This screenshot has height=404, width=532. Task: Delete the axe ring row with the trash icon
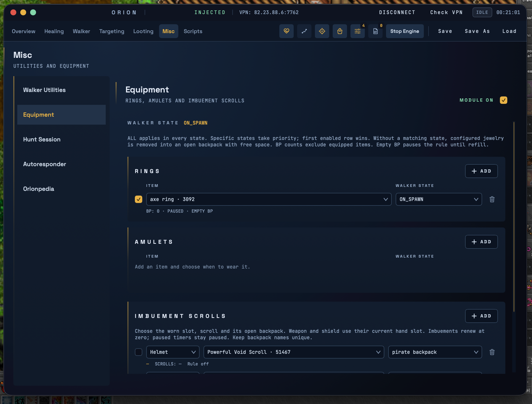(492, 199)
